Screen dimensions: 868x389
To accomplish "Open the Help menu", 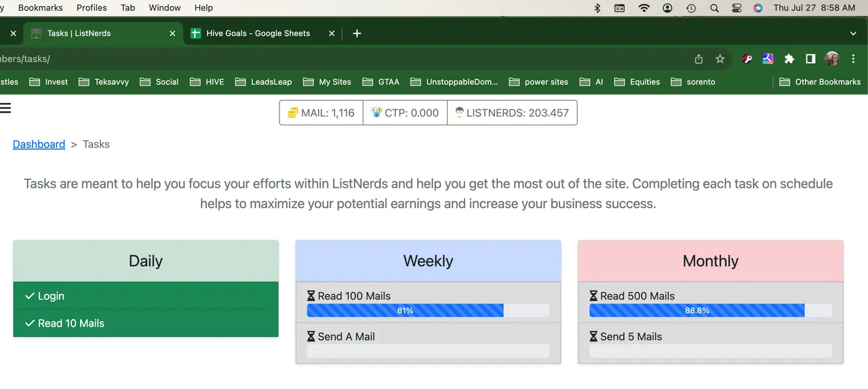I will click(x=203, y=8).
